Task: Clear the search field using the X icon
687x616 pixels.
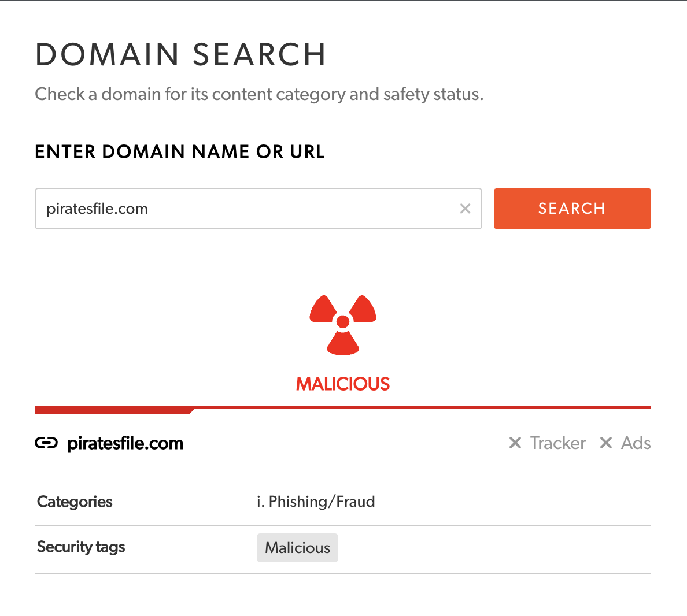Action: (465, 209)
